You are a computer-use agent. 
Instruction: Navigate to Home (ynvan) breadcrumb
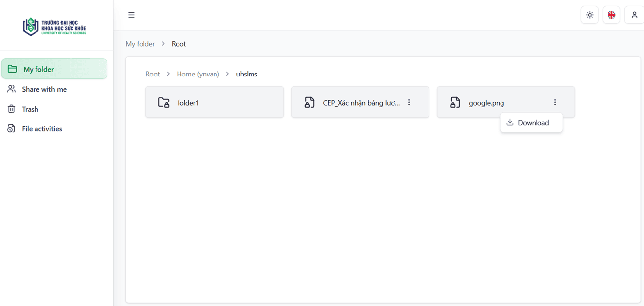(198, 74)
